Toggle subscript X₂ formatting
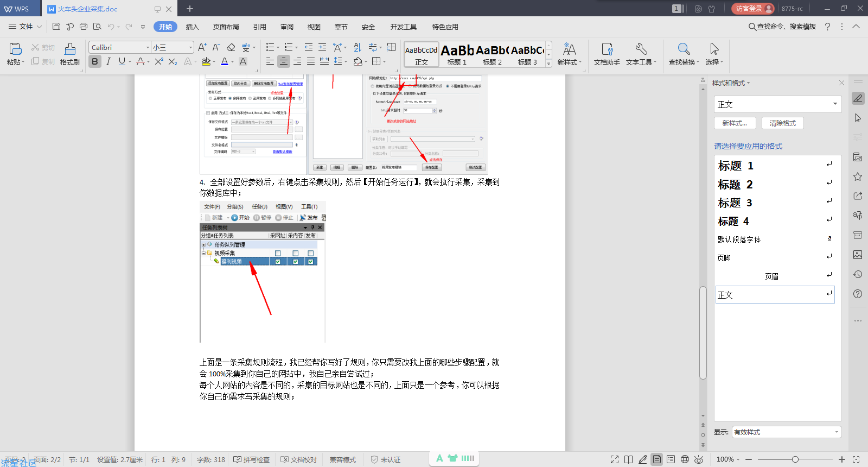This screenshot has height=467, width=868. [173, 61]
